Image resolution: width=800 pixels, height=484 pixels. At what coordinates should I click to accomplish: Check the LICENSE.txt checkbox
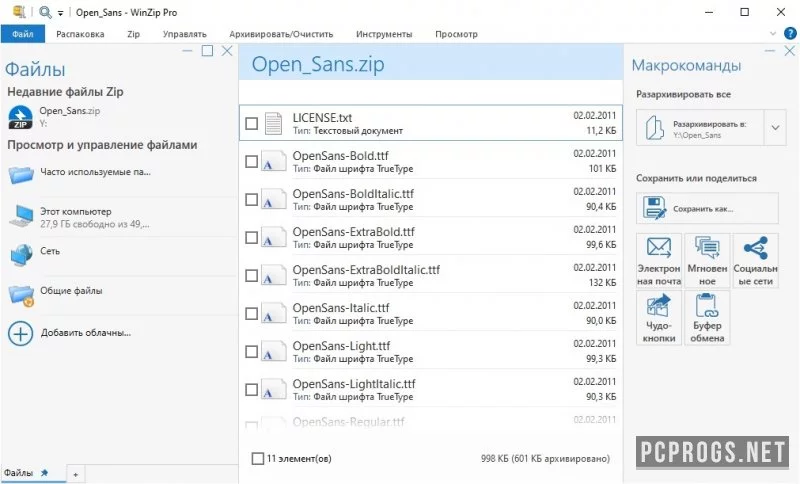pyautogui.click(x=252, y=123)
